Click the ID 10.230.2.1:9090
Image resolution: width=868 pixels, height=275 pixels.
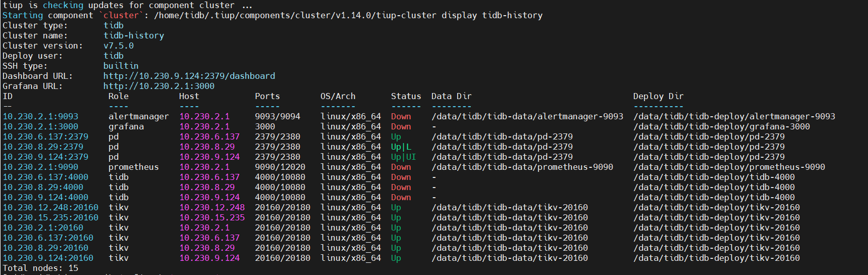point(40,167)
